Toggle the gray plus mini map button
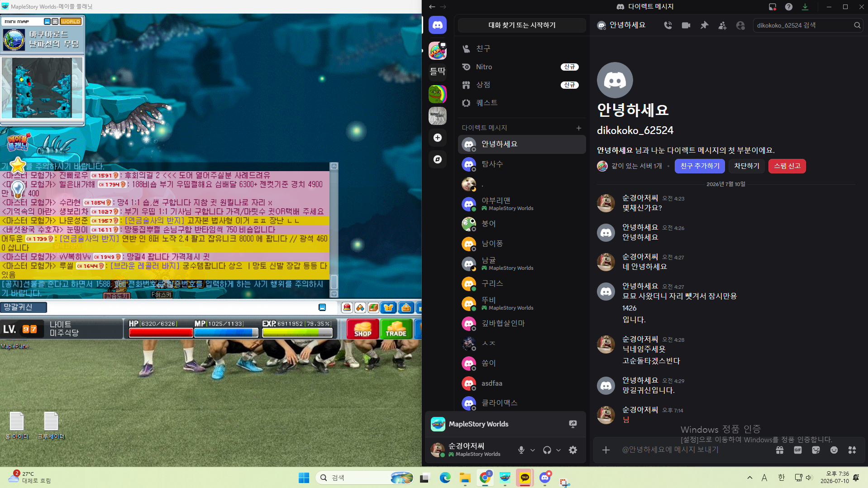Screen dimensions: 868x488 pyautogui.click(x=55, y=21)
